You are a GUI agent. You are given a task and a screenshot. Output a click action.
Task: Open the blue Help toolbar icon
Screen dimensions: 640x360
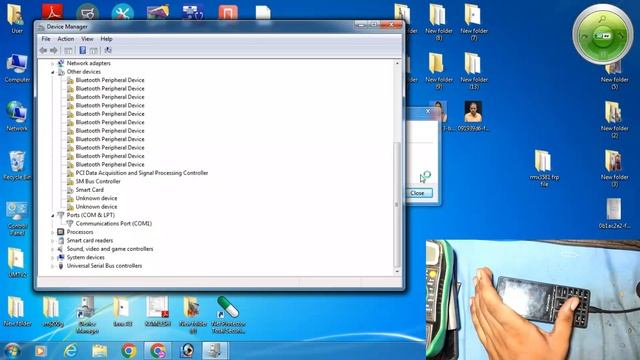(82, 50)
